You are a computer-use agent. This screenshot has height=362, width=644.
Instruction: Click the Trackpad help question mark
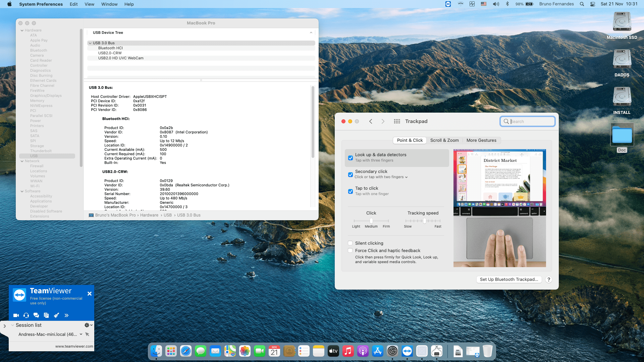coord(549,280)
